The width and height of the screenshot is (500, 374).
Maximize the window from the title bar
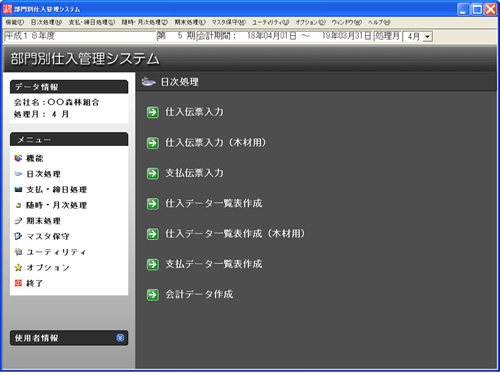pyautogui.click(x=477, y=9)
